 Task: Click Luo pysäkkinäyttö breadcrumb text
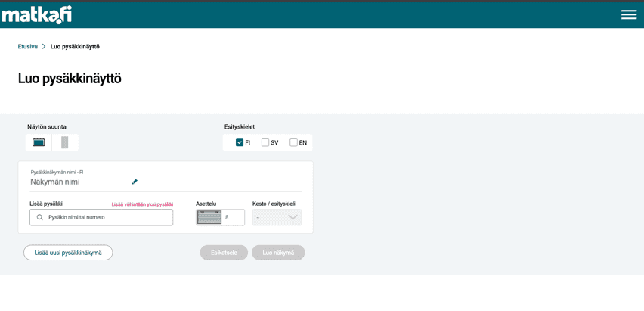click(x=75, y=46)
